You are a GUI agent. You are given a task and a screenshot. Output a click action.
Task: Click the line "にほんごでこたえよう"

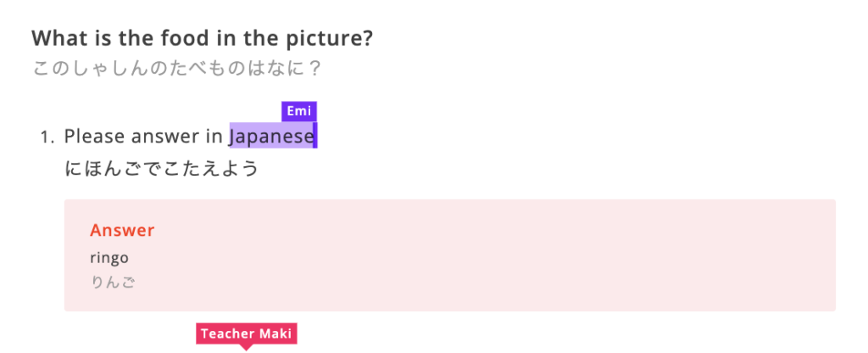(x=161, y=170)
